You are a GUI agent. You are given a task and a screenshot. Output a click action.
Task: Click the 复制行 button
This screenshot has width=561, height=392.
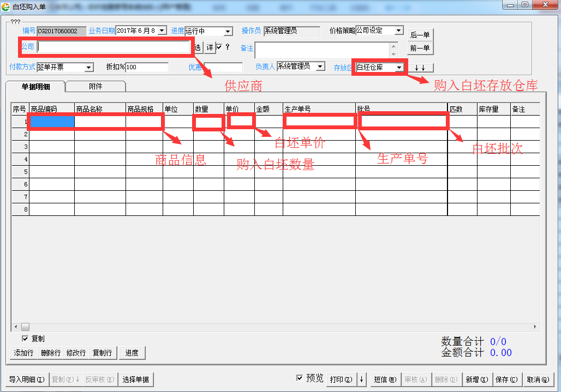click(x=103, y=353)
